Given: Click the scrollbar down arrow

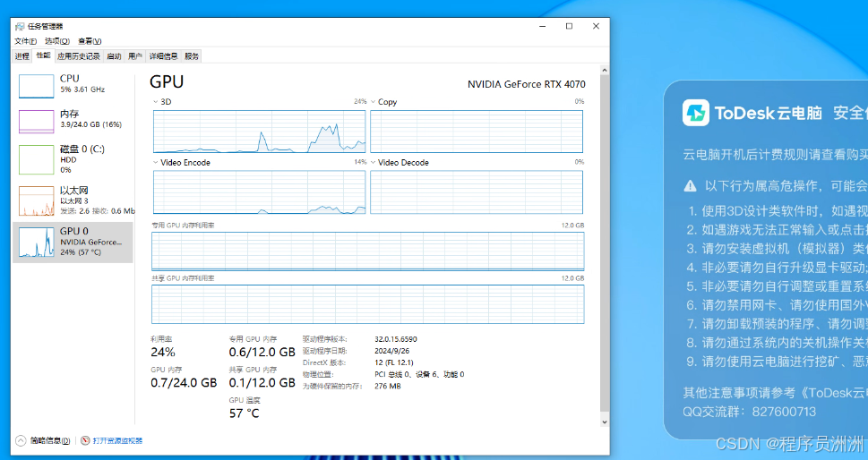Looking at the screenshot, I should tap(605, 422).
